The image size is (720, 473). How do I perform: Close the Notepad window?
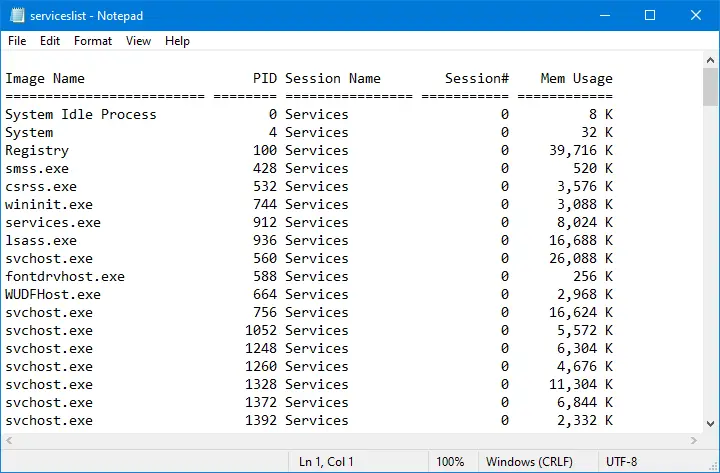click(696, 15)
